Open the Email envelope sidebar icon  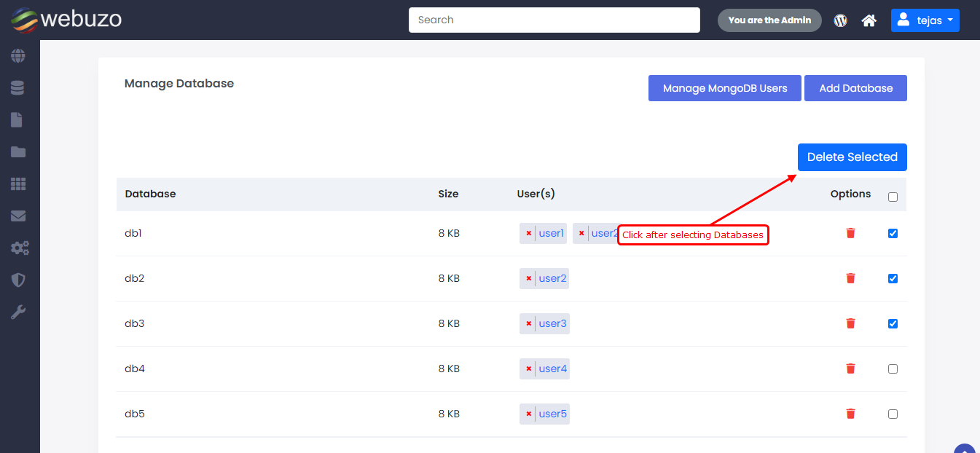(x=17, y=216)
